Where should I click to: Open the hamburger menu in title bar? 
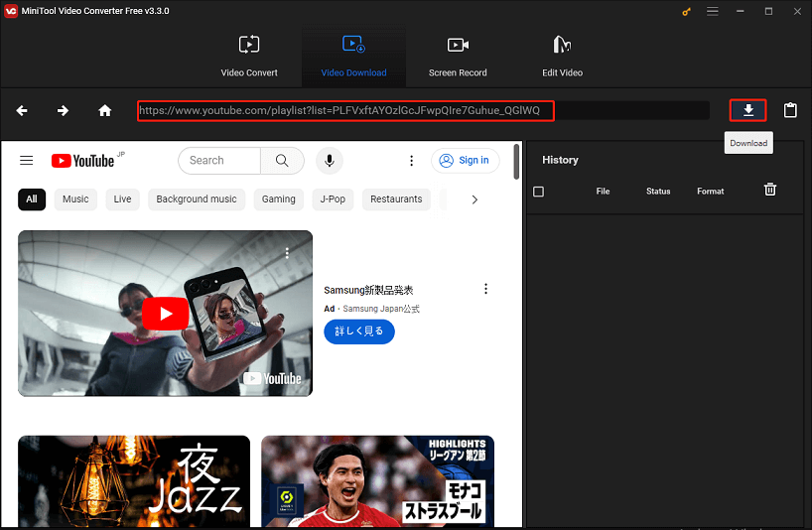(x=713, y=11)
